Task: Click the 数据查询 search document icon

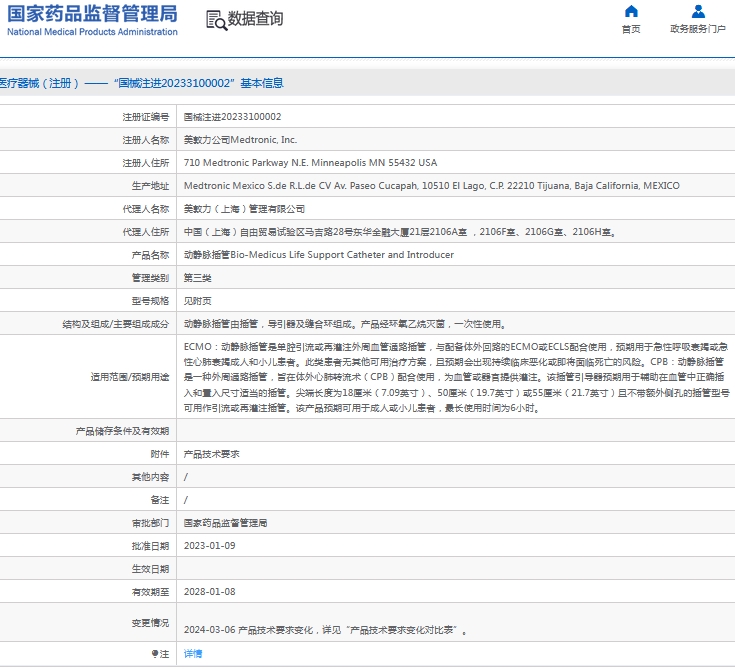Action: click(x=217, y=21)
